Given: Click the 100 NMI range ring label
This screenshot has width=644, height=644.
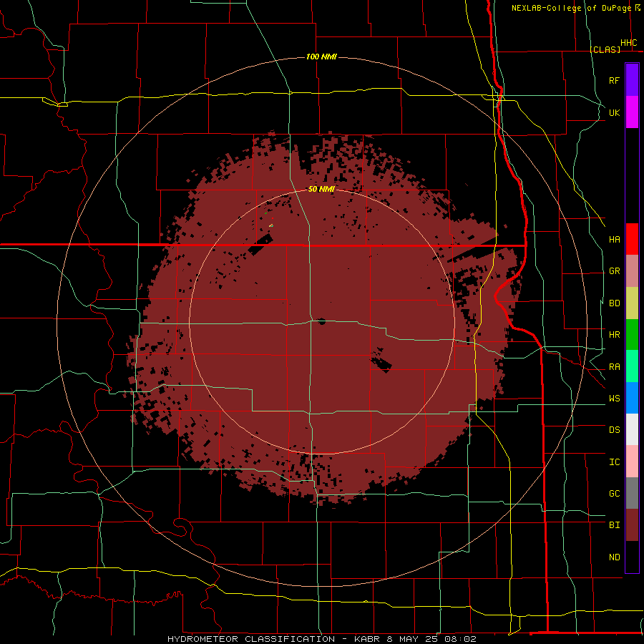Looking at the screenshot, I should click(321, 57).
